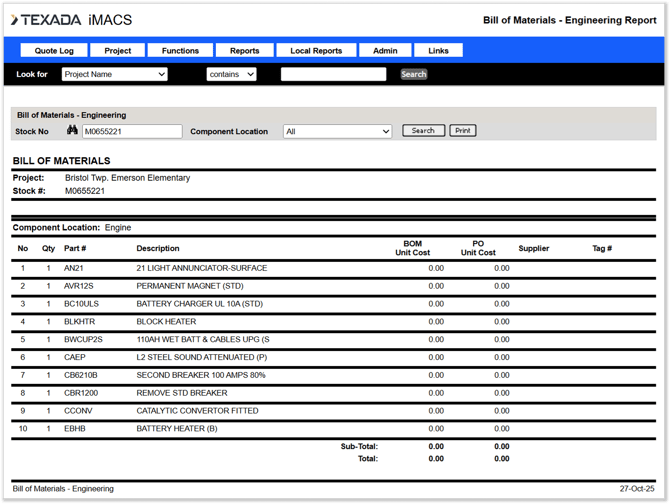
Task: Click the Texada iMACS logo
Action: 72,20
